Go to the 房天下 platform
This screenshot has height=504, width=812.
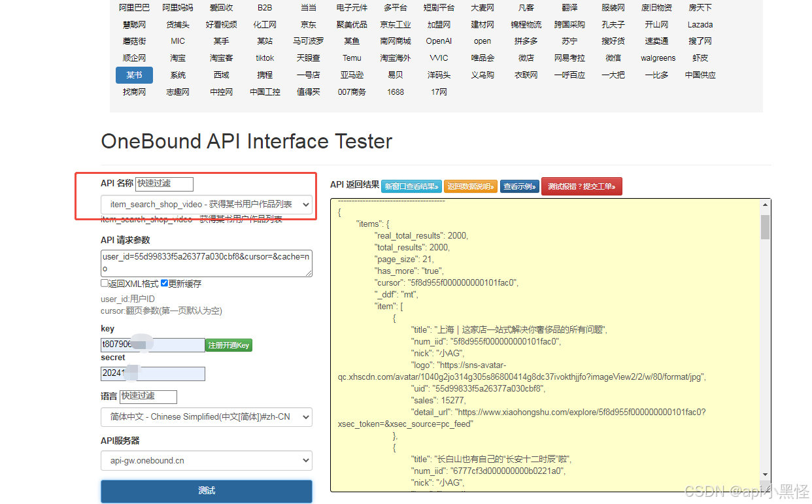click(700, 8)
